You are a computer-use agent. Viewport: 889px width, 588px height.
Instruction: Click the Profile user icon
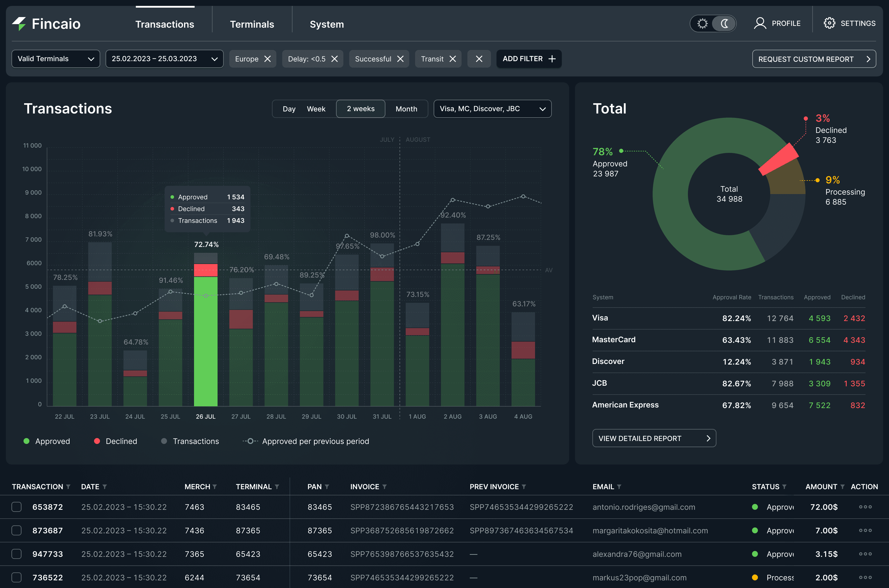(760, 23)
